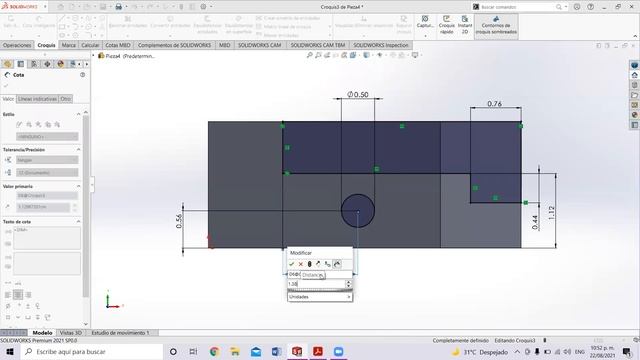Click spinner arrows of Modificar value

[x=349, y=284]
